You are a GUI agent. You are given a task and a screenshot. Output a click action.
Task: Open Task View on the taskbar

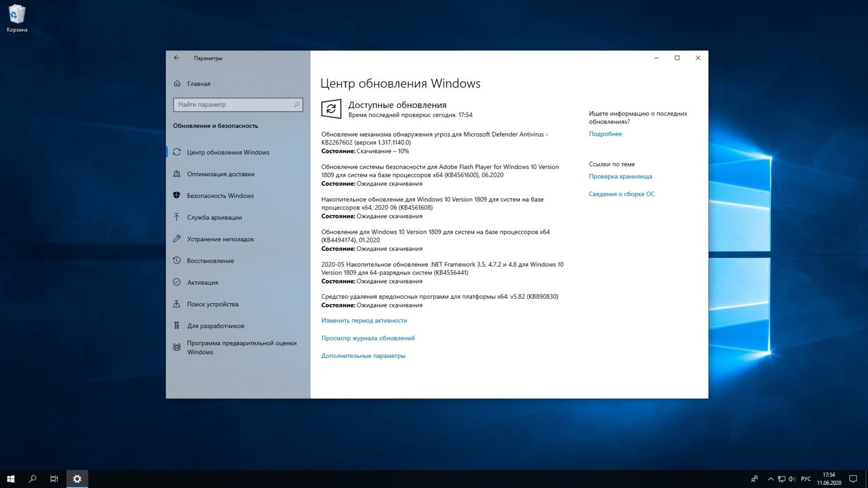54,479
